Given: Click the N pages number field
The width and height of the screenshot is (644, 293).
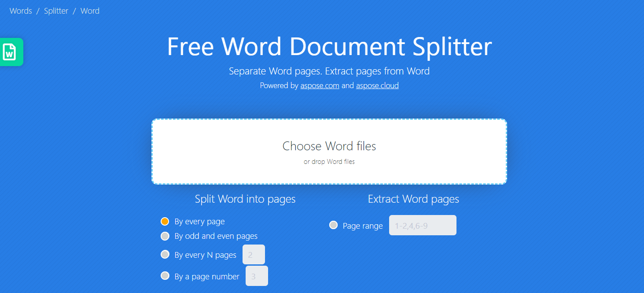Looking at the screenshot, I should 254,254.
